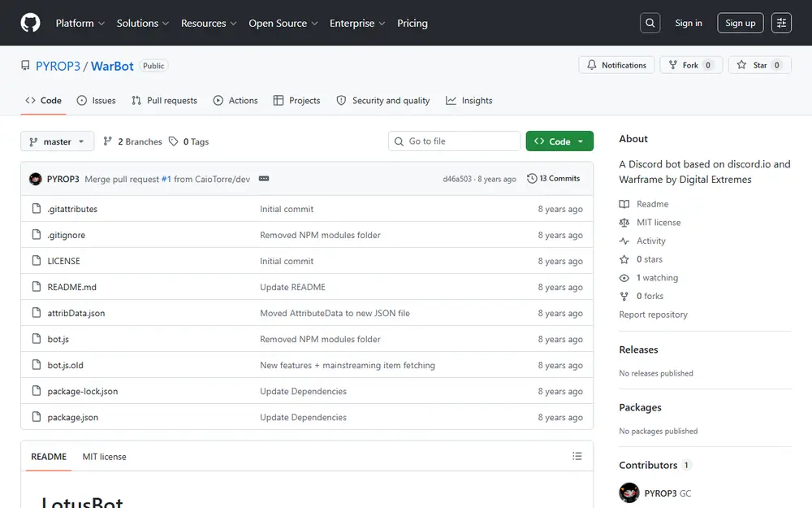Click the 0 stars link
Viewport: 812px width, 508px height.
pyautogui.click(x=641, y=259)
